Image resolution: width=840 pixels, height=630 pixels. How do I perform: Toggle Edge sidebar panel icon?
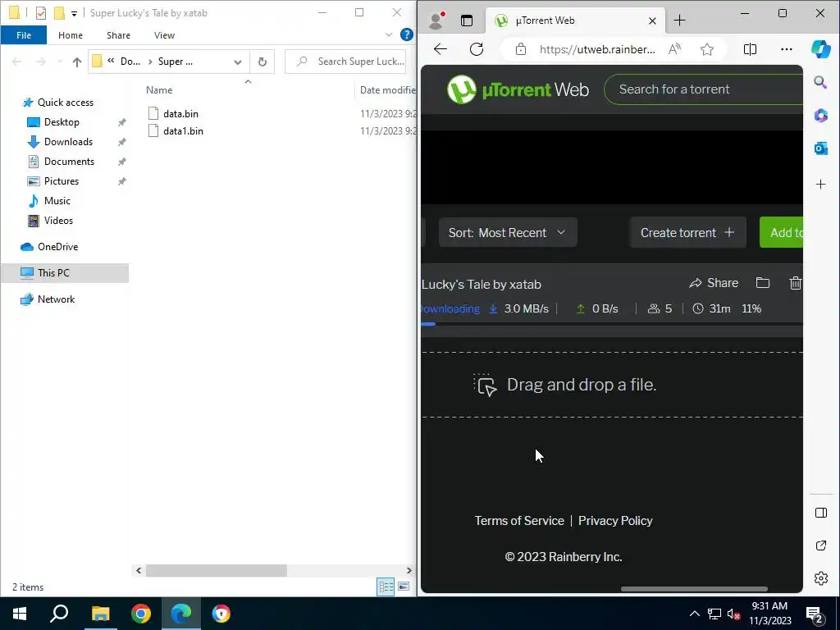[820, 513]
